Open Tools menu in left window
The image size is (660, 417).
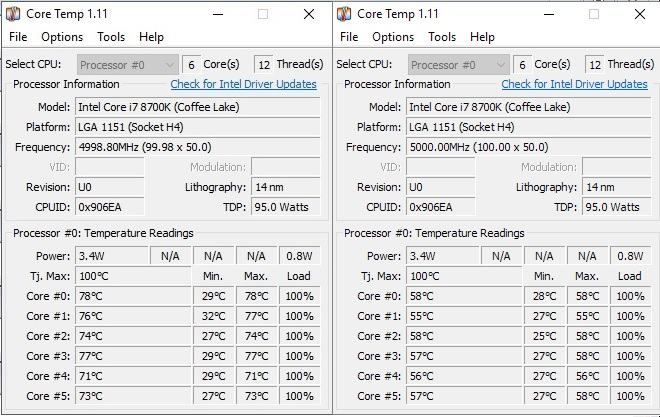point(111,37)
